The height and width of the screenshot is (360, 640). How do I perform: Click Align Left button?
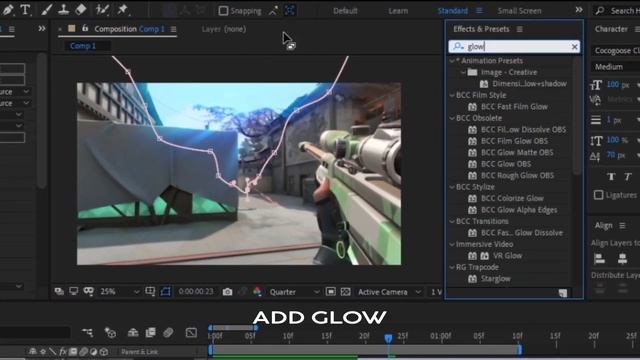coord(599,258)
